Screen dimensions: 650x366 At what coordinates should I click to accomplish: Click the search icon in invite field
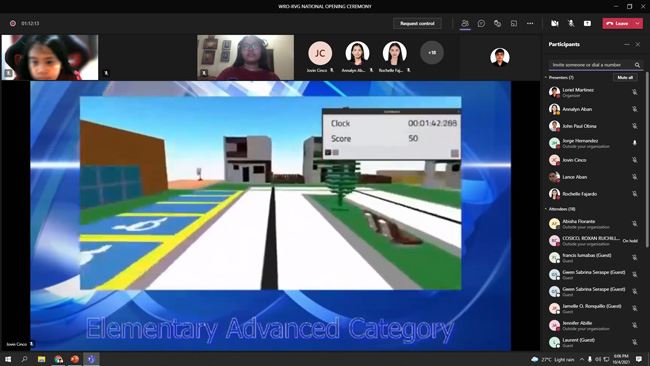[637, 65]
